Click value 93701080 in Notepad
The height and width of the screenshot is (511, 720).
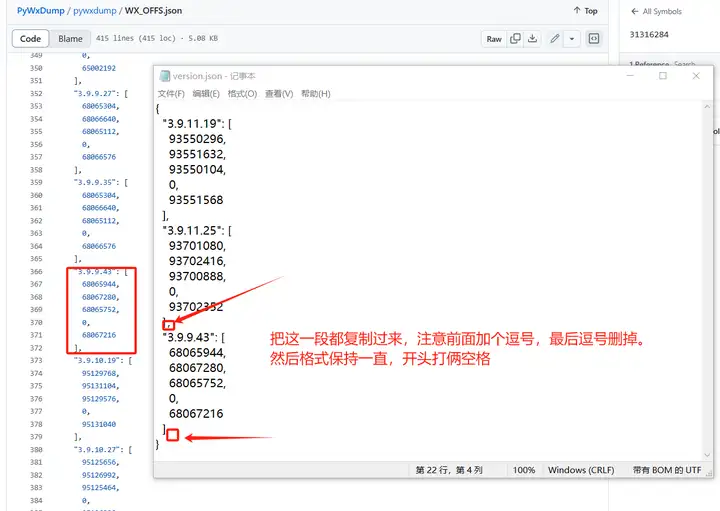pos(196,246)
